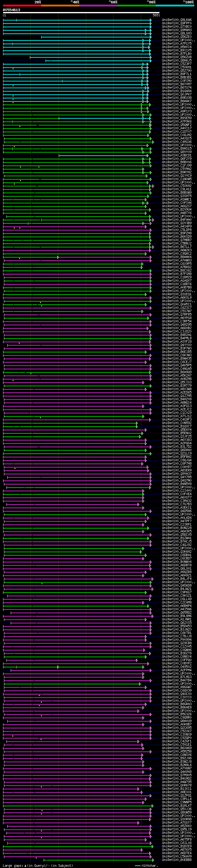Select hit UniRef100_A4VI17
The height and width of the screenshot is (868, 197).
click(x=177, y=128)
